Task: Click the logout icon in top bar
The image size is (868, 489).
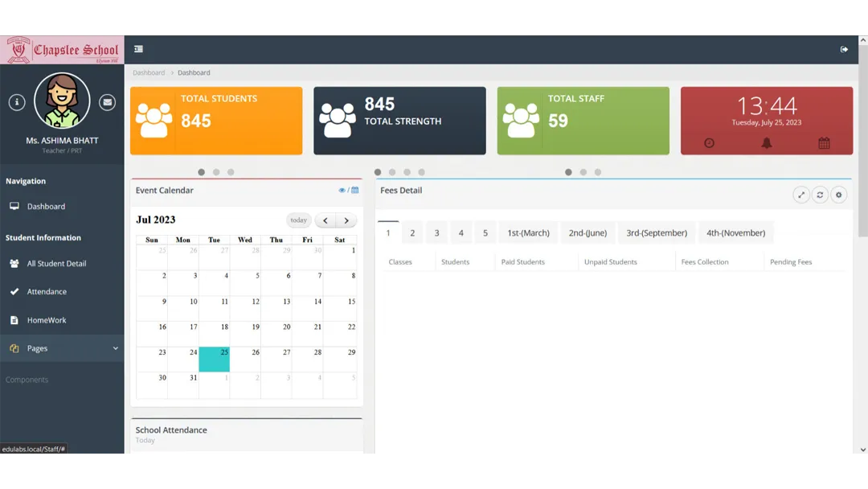Action: [x=844, y=49]
